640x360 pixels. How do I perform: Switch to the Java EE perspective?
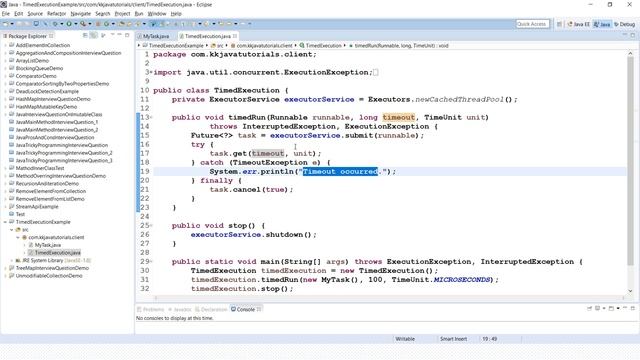click(x=578, y=24)
